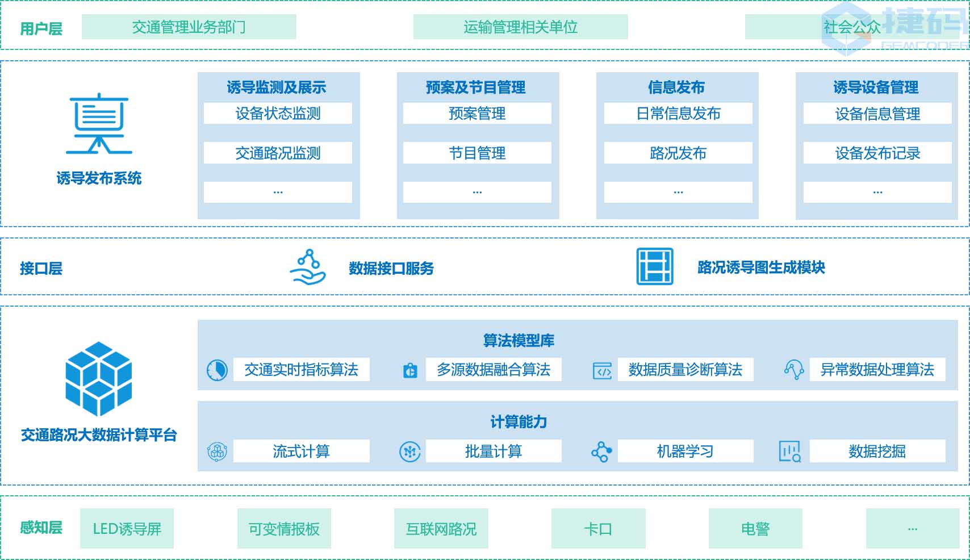This screenshot has height=560, width=970.
Task: Select the 节目管理 entry
Action: (x=477, y=153)
